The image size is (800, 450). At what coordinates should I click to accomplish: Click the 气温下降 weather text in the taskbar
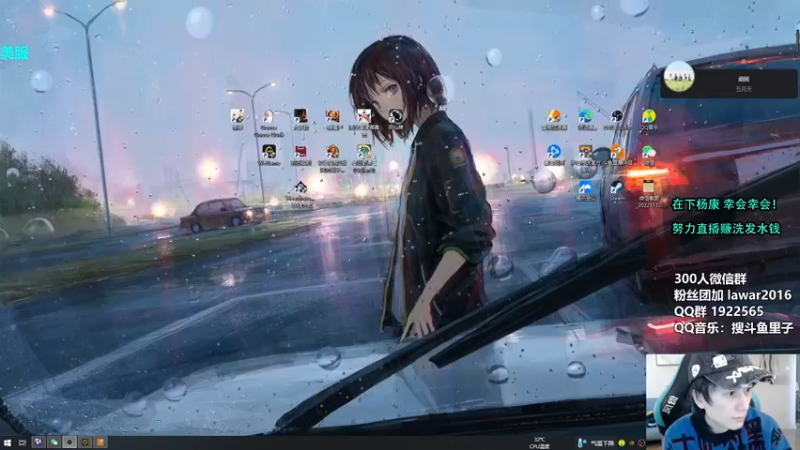click(602, 443)
